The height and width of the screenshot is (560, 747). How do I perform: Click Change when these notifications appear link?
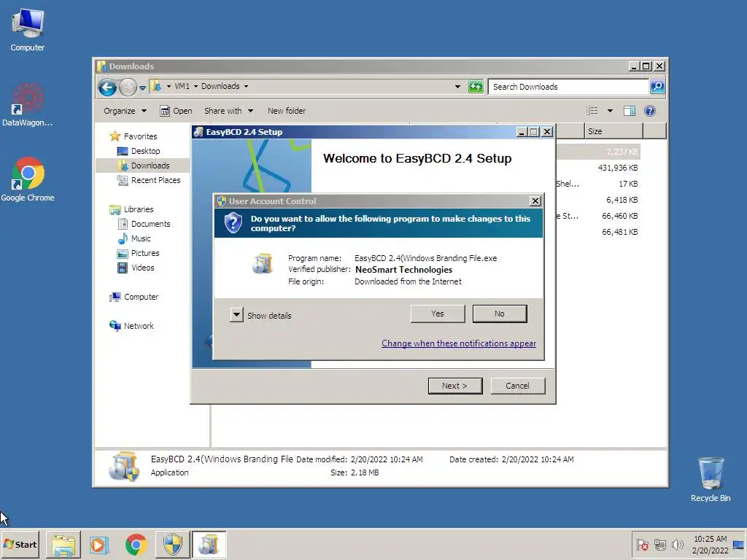[459, 343]
